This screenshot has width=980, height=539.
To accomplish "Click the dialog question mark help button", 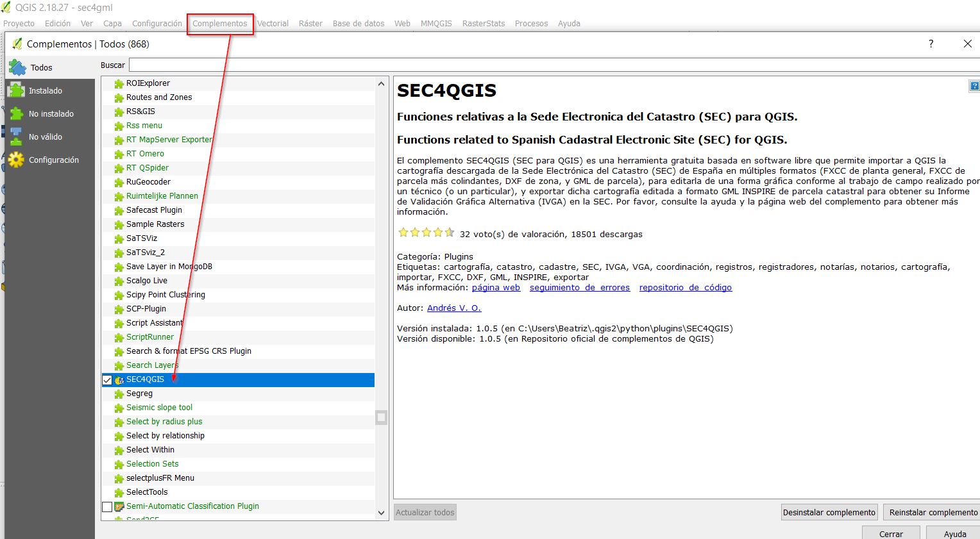I will tap(931, 44).
